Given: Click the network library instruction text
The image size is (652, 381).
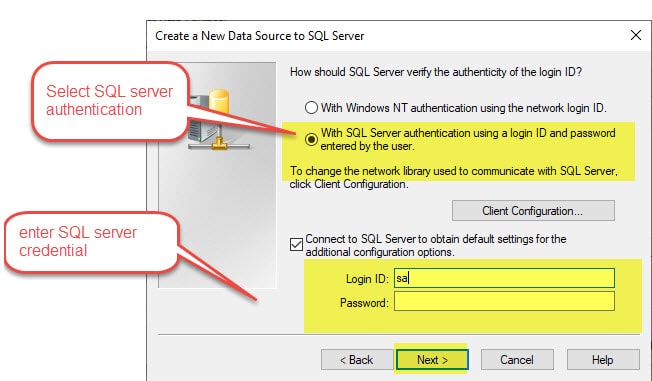Looking at the screenshot, I should pyautogui.click(x=454, y=178).
